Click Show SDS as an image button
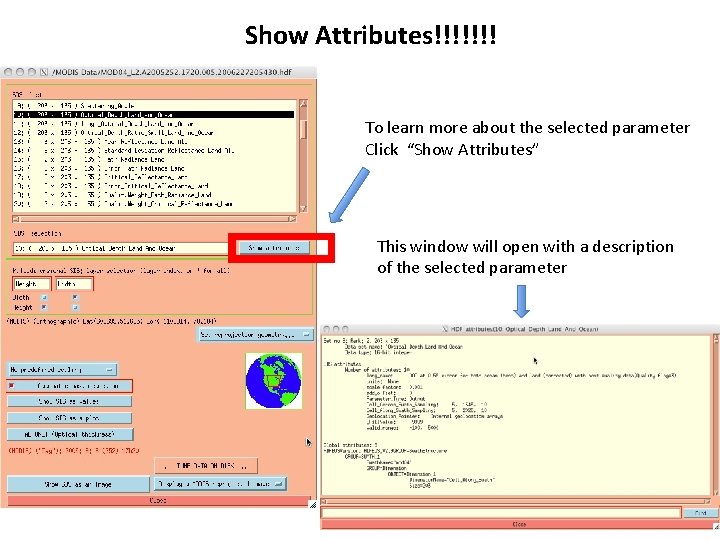The image size is (720, 540). coord(78,484)
